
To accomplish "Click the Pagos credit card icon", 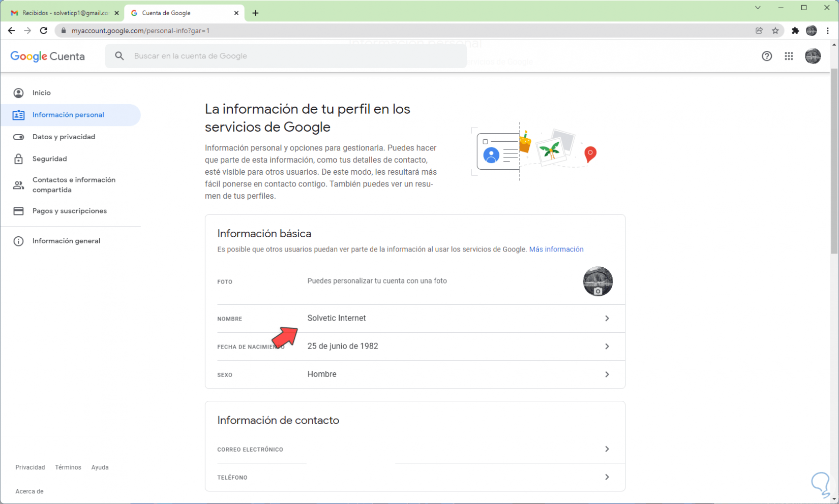I will pyautogui.click(x=18, y=211).
